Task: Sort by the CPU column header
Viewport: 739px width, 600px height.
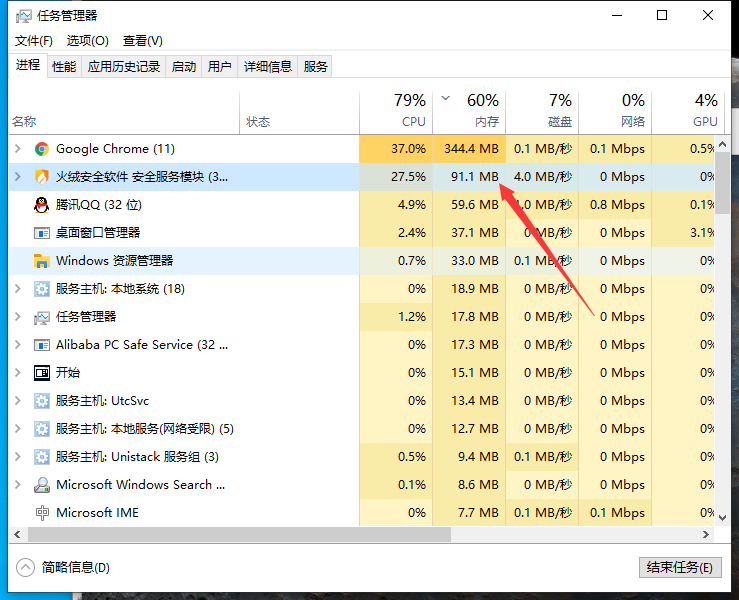Action: pyautogui.click(x=396, y=113)
